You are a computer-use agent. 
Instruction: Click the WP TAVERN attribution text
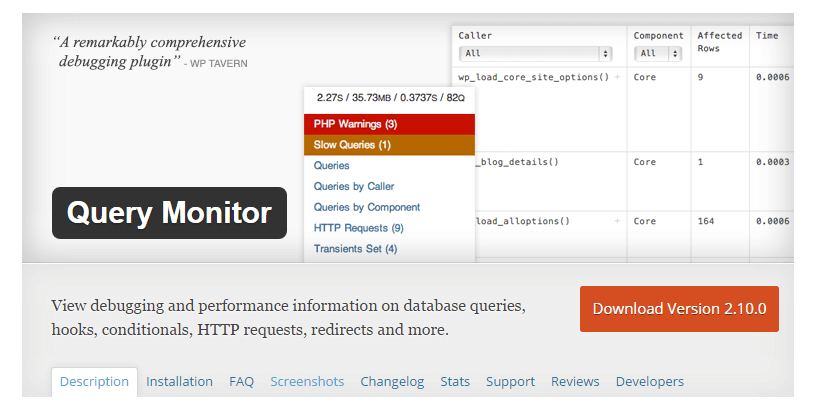point(219,64)
